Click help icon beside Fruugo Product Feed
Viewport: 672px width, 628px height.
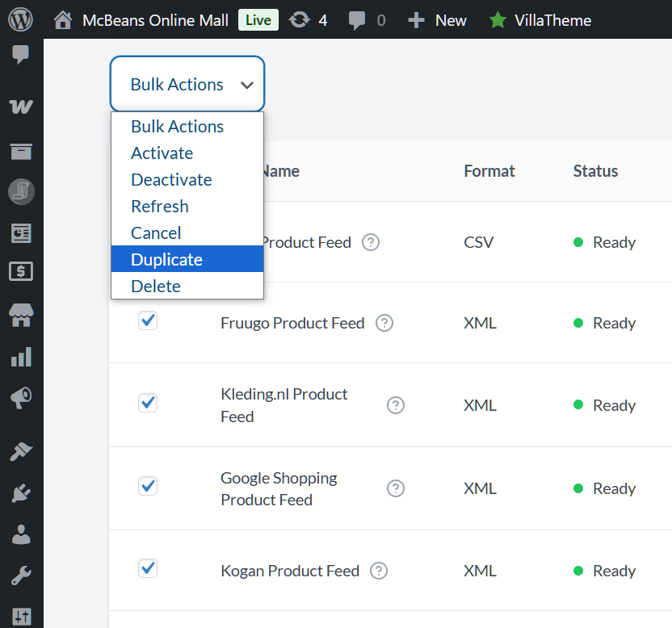pyautogui.click(x=384, y=323)
